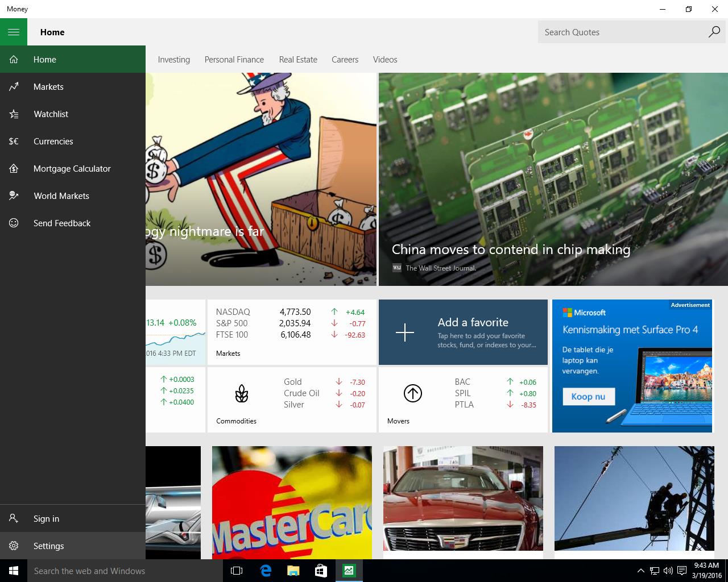Click the Money app taskbar icon
The image size is (728, 582).
click(x=349, y=571)
